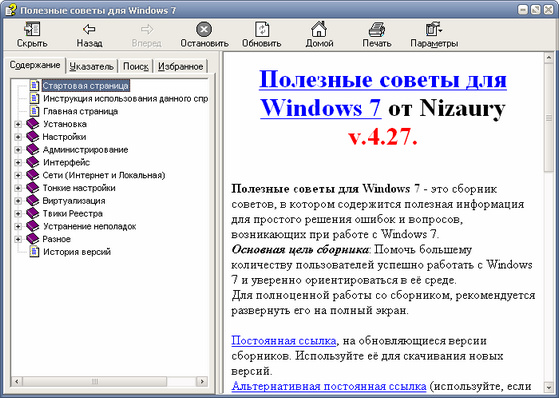The height and width of the screenshot is (398, 559).
Task: Switch to the Поиск tab
Action: coord(135,66)
